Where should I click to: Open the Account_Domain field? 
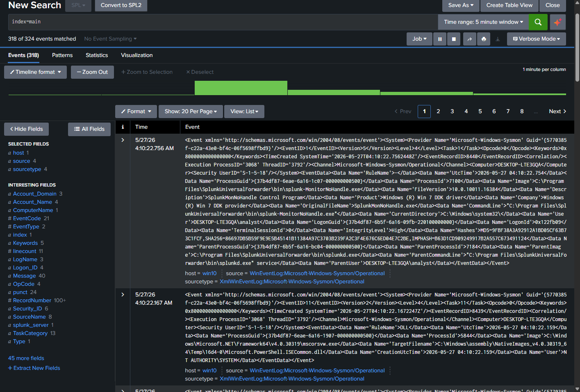point(35,194)
